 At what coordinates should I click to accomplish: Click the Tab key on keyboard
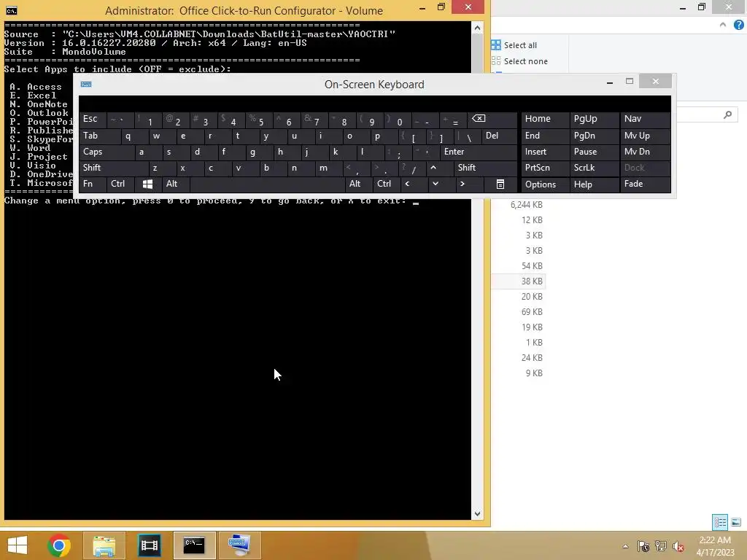(99, 136)
